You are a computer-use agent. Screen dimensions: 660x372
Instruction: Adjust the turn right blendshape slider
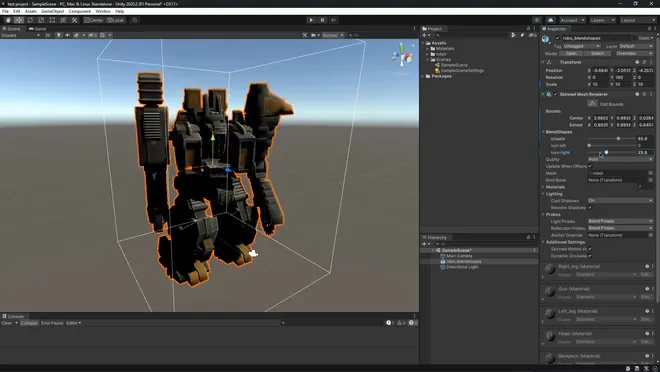[612, 152]
